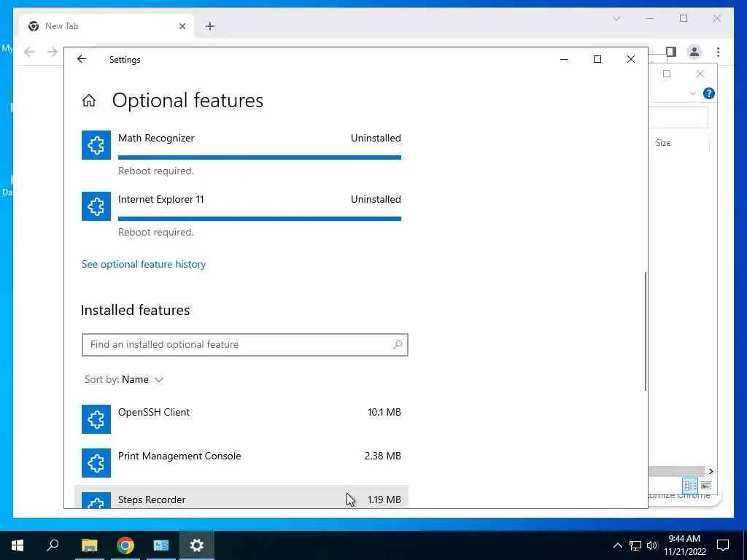
Task: Open taskbar search magnifier
Action: click(53, 545)
